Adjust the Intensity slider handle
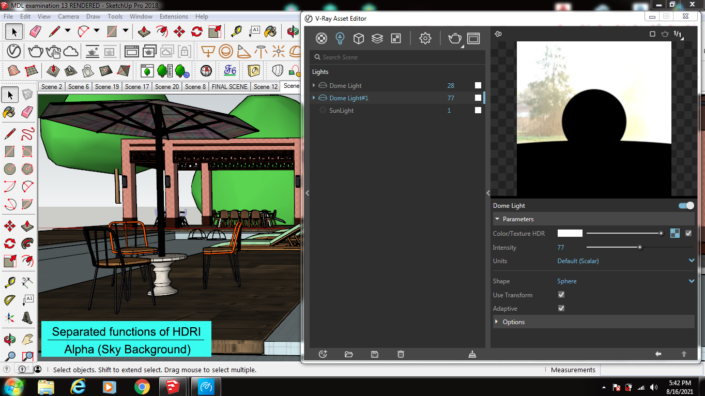Image resolution: width=705 pixels, height=396 pixels. pyautogui.click(x=640, y=247)
